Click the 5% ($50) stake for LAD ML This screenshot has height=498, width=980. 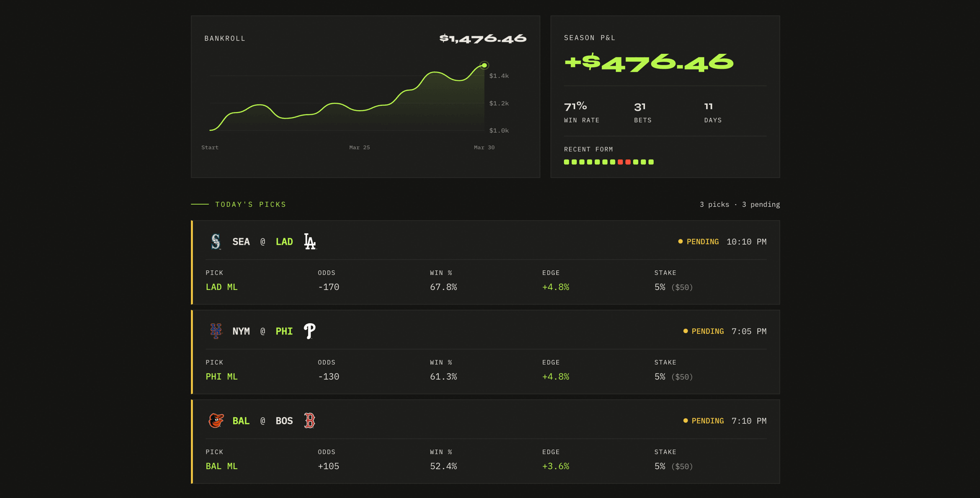pos(674,287)
